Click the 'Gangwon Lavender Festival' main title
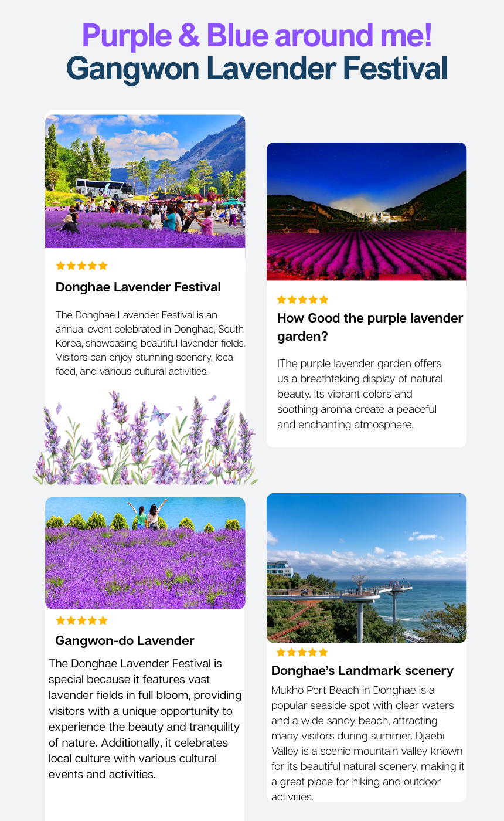Viewport: 504px width, 821px height. [257, 69]
